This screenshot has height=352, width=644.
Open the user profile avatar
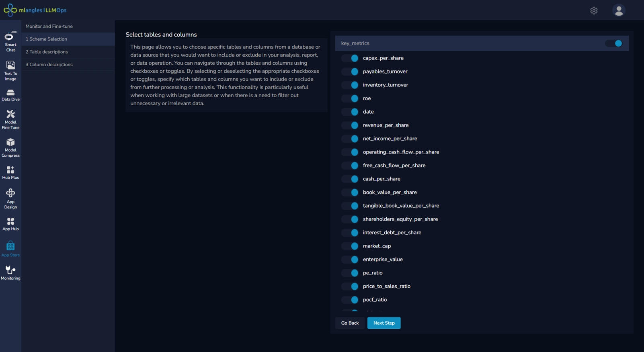(618, 10)
